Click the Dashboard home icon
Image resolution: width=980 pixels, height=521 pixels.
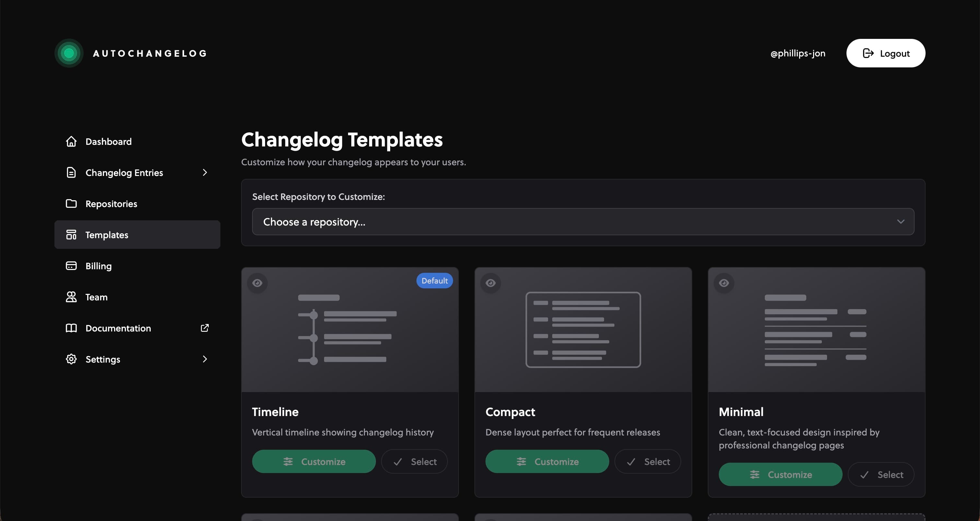pyautogui.click(x=71, y=142)
